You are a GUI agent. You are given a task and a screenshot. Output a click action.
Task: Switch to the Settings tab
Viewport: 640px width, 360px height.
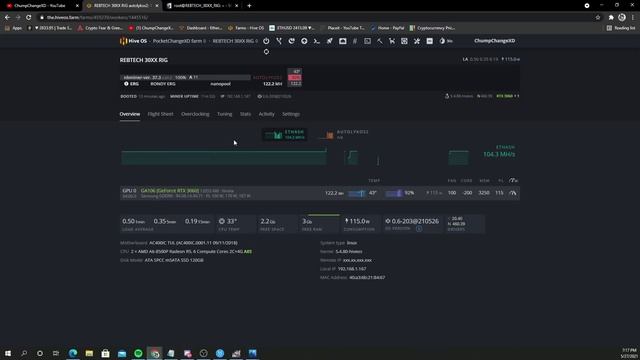tap(291, 114)
